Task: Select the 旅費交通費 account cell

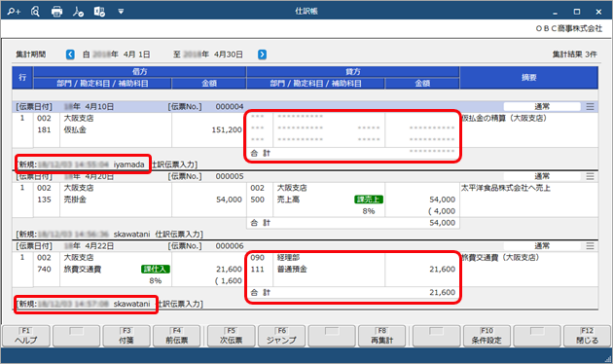Action: 83,269
